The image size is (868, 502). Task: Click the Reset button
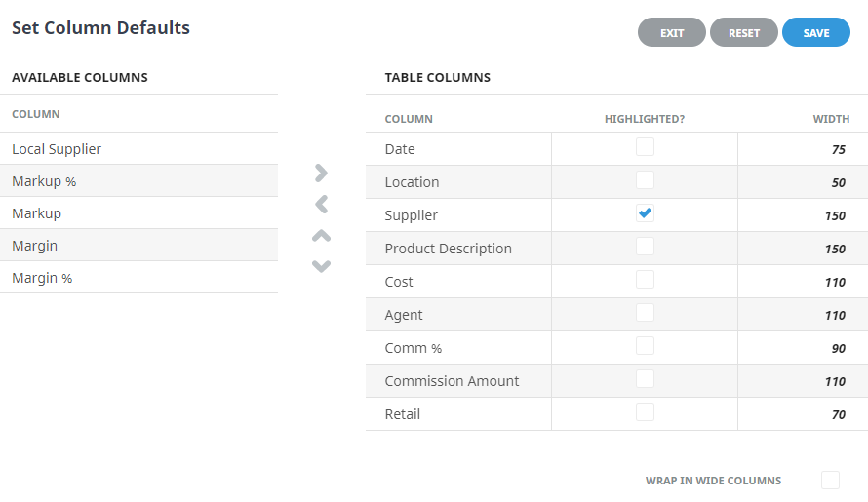click(743, 33)
